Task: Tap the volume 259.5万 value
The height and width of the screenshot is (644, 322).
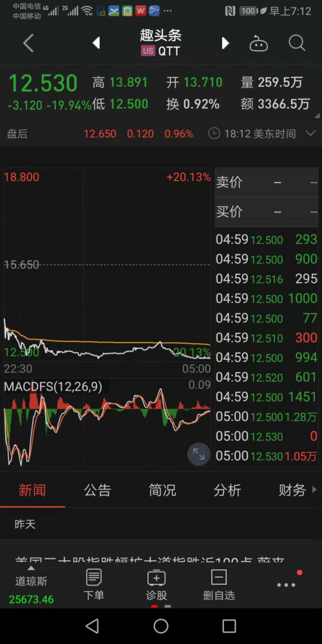Action: 280,82
